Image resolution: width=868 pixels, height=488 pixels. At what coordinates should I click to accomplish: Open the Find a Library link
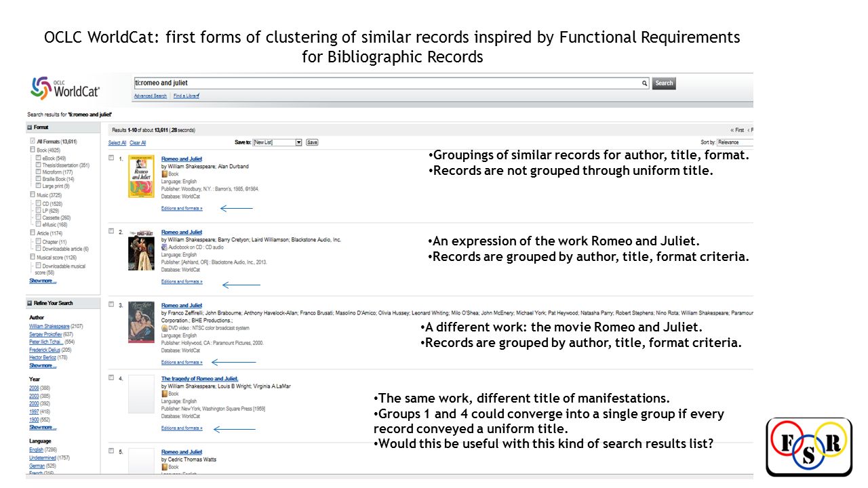tap(186, 96)
